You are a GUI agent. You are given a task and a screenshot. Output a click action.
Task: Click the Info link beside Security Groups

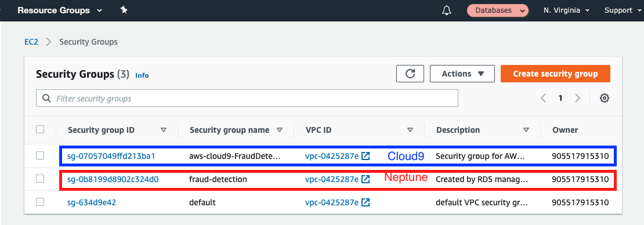142,75
